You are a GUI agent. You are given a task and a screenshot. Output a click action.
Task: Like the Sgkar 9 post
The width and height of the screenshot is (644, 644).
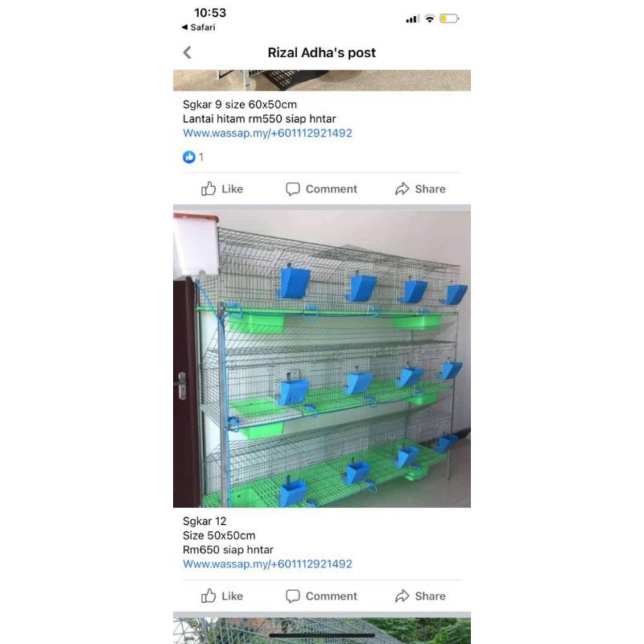click(x=222, y=189)
